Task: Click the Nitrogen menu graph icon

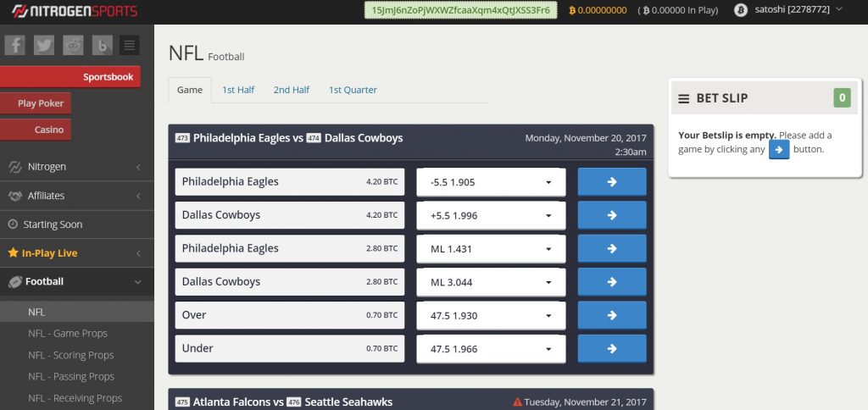Action: coord(15,167)
